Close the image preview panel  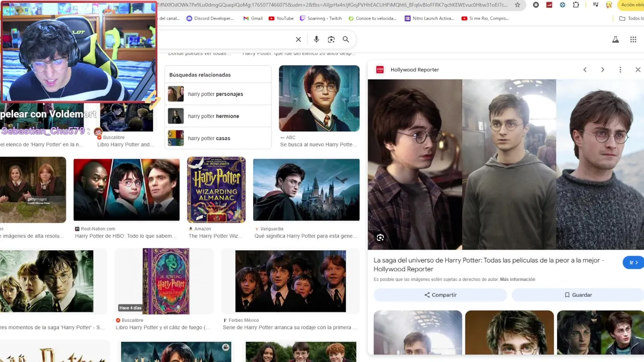(638, 70)
